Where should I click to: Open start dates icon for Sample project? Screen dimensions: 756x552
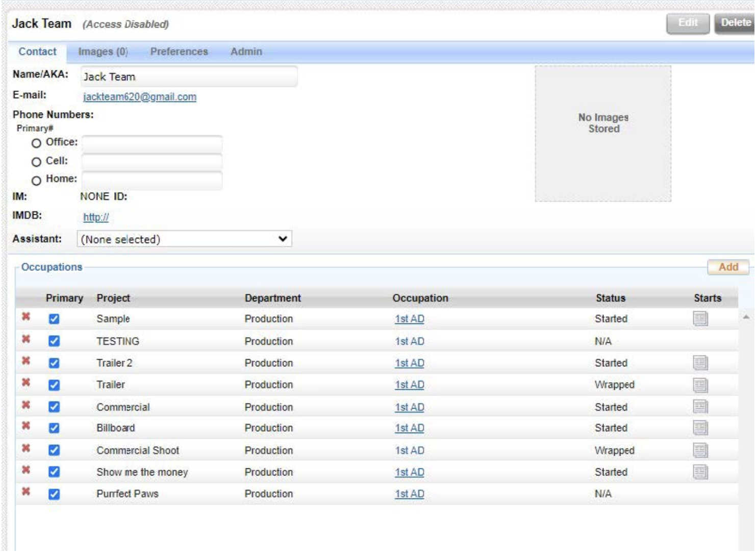point(700,319)
